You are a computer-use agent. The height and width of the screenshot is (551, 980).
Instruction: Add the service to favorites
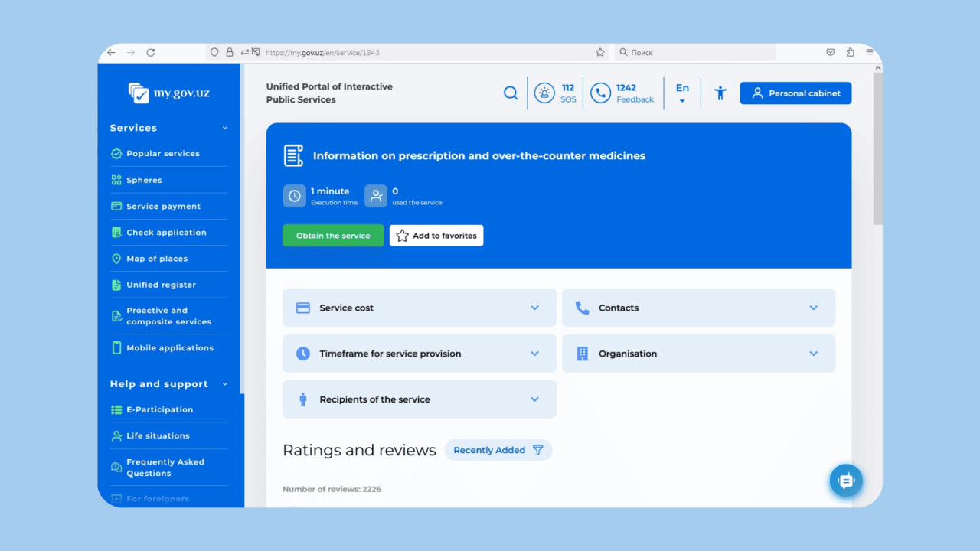(436, 236)
